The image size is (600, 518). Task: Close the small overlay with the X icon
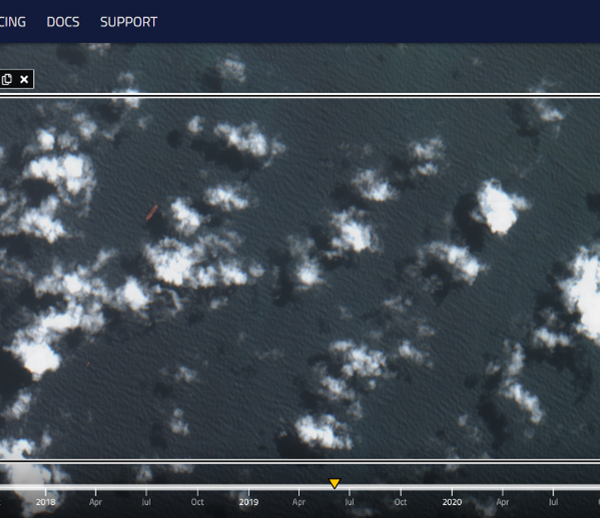[x=25, y=79]
